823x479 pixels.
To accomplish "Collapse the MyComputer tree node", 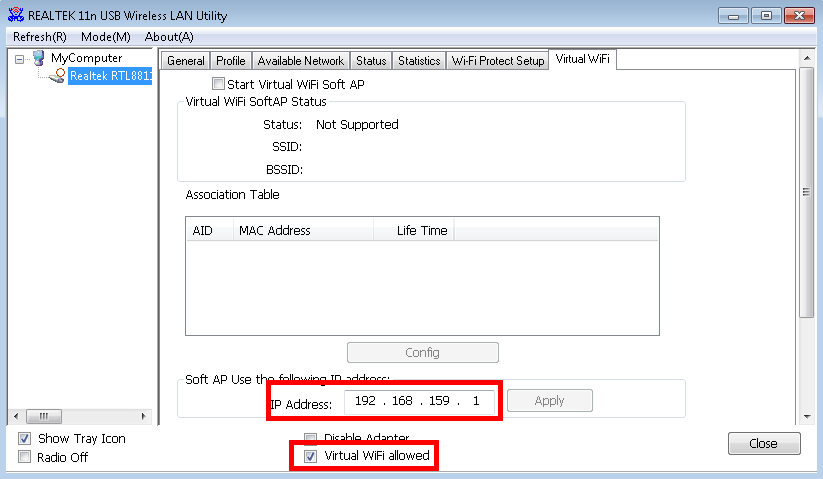I will 19,59.
